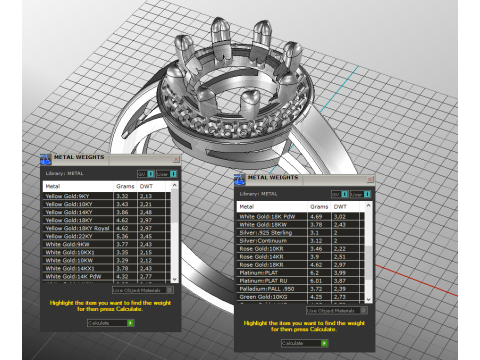Click the scroll down arrow in the Platinum list
The height and width of the screenshot is (360, 480).
click(368, 299)
